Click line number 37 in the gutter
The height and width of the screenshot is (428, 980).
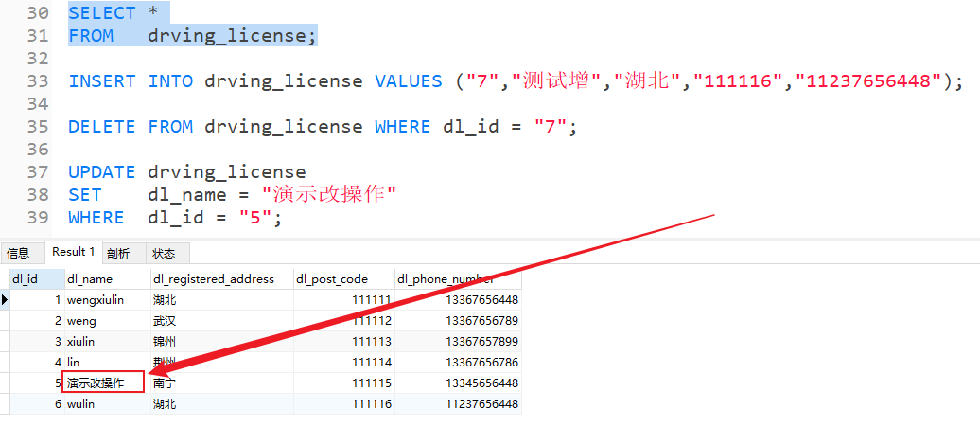pos(38,172)
